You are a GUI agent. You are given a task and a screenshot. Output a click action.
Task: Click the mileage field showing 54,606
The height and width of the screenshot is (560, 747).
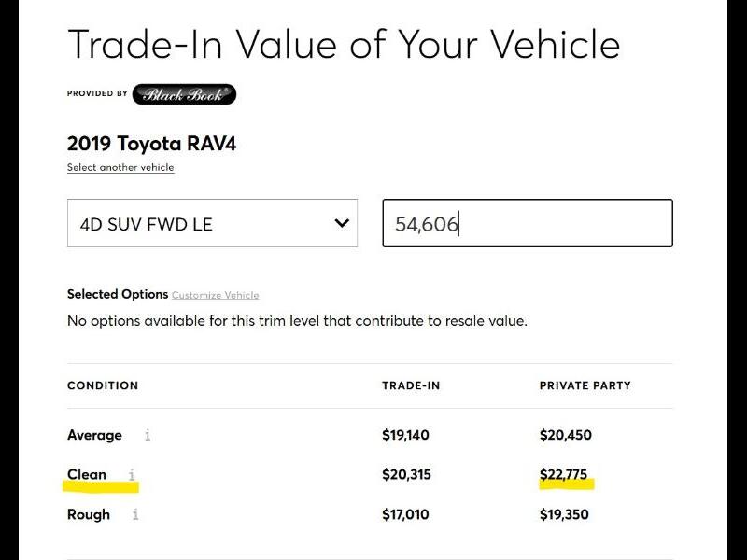pos(527,224)
